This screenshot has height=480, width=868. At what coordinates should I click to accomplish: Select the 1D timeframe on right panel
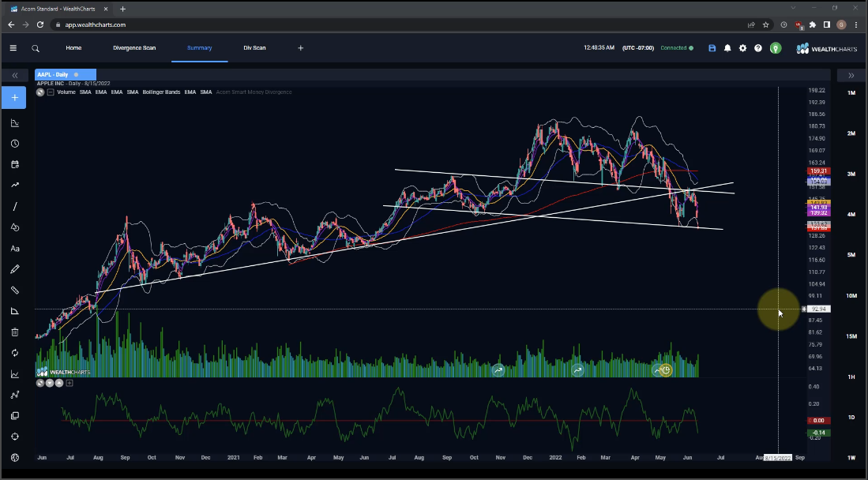pos(851,418)
